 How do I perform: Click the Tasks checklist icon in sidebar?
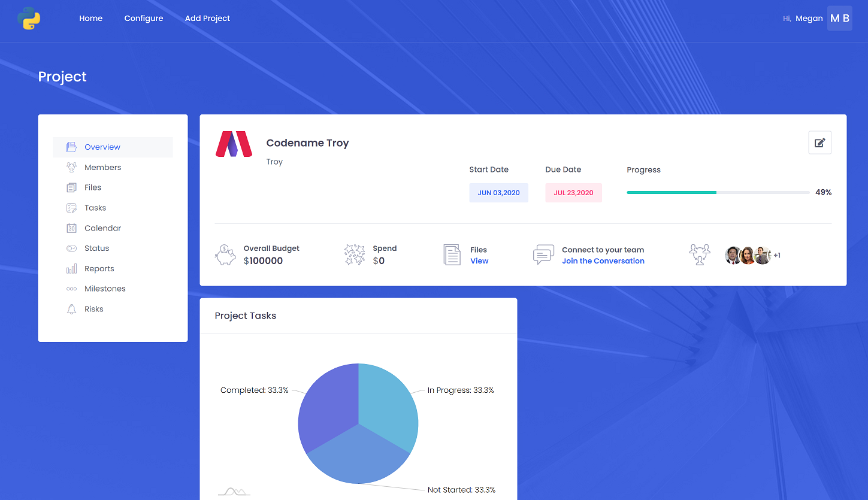coord(71,208)
